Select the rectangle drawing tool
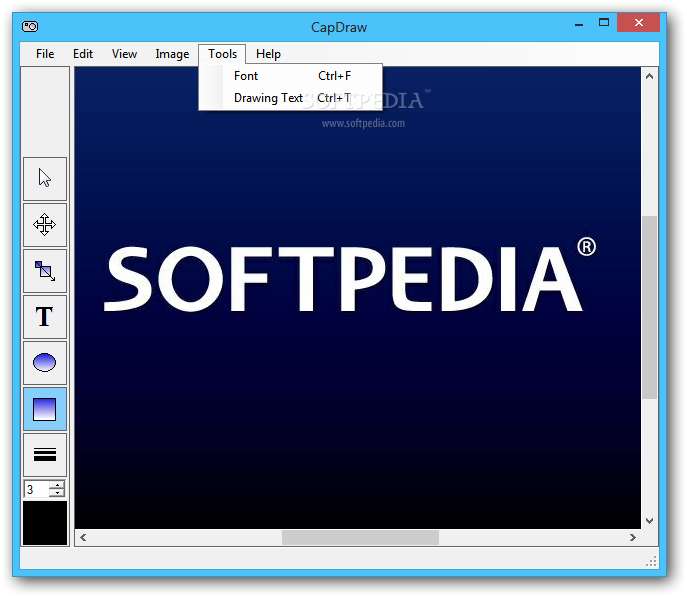 [x=45, y=409]
